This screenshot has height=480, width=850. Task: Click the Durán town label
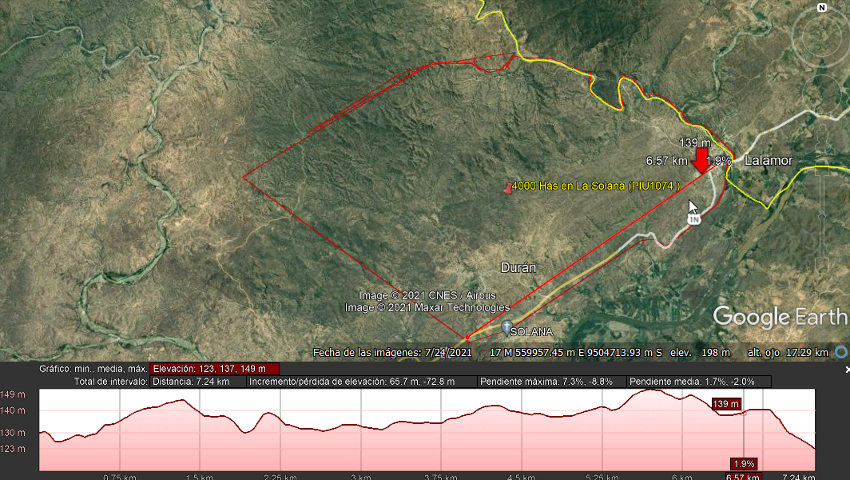(518, 268)
